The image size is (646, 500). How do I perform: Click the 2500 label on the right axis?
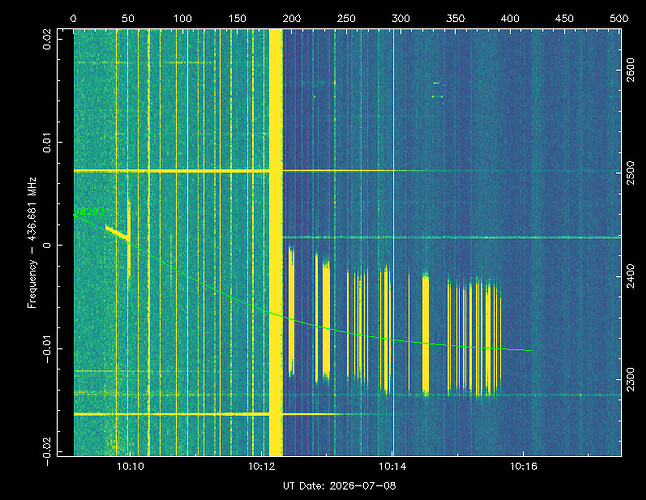tap(630, 173)
